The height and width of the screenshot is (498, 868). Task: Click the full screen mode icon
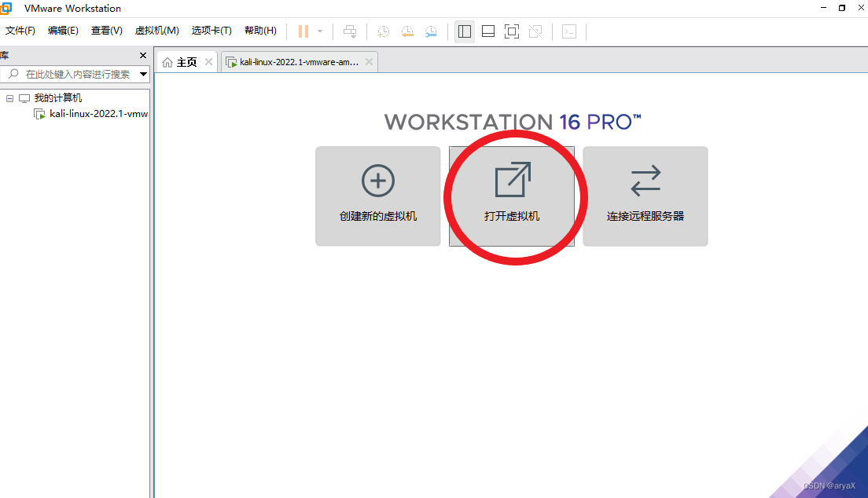coord(512,31)
